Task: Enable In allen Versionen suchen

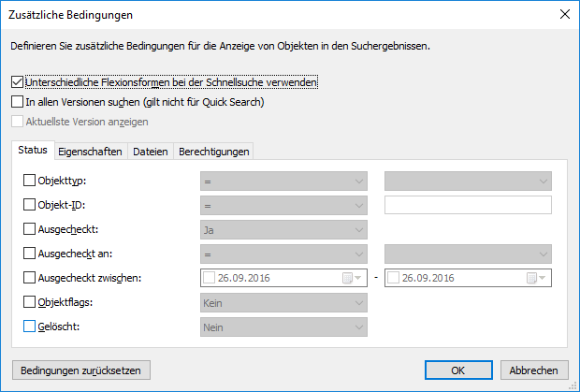Action: point(16,102)
